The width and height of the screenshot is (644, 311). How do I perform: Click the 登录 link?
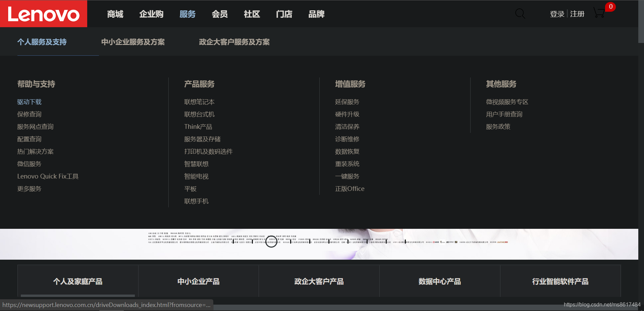[x=557, y=14]
